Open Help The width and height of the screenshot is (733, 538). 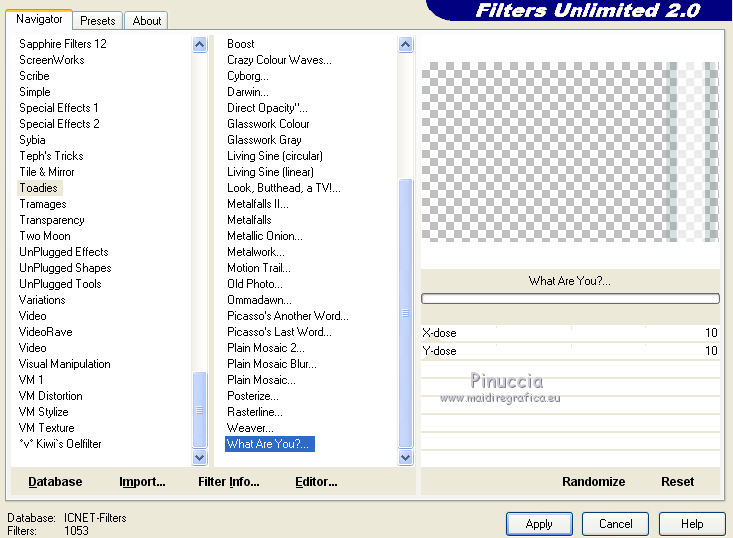point(692,524)
